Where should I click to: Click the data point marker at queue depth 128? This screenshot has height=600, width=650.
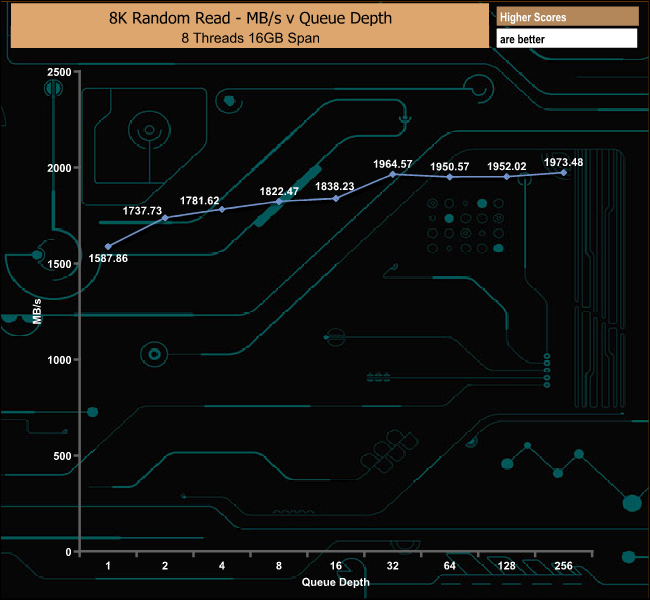click(x=507, y=177)
